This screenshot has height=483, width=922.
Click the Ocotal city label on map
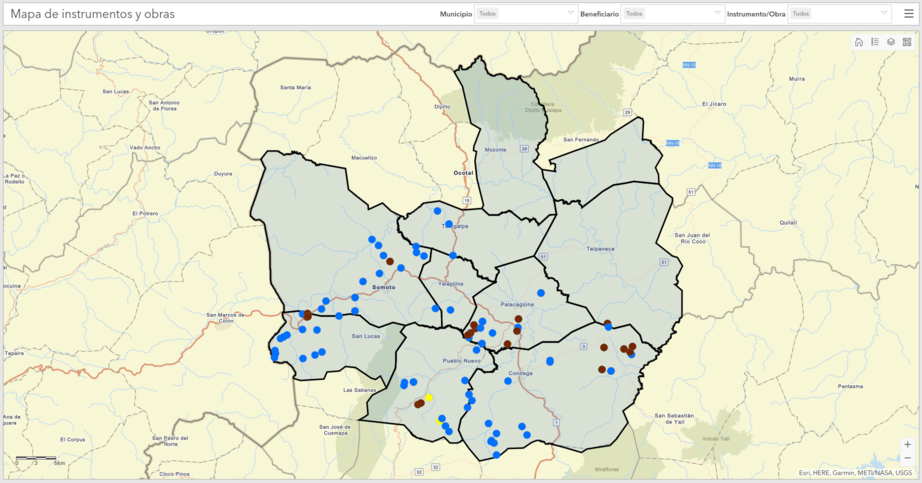click(x=463, y=173)
